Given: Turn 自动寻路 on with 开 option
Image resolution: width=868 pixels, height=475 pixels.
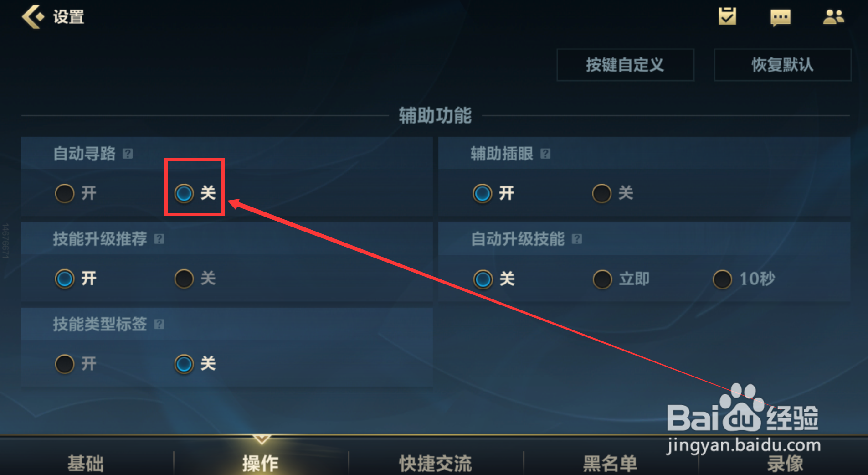Looking at the screenshot, I should (76, 193).
